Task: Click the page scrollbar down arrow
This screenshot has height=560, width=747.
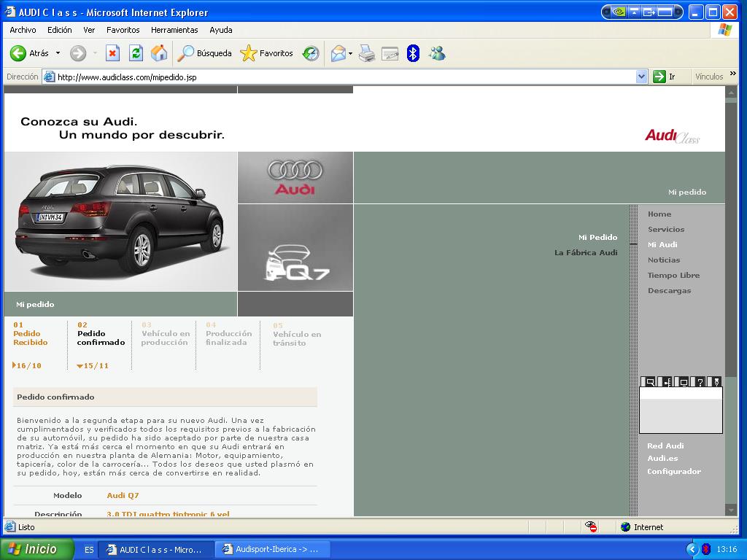Action: (x=731, y=510)
